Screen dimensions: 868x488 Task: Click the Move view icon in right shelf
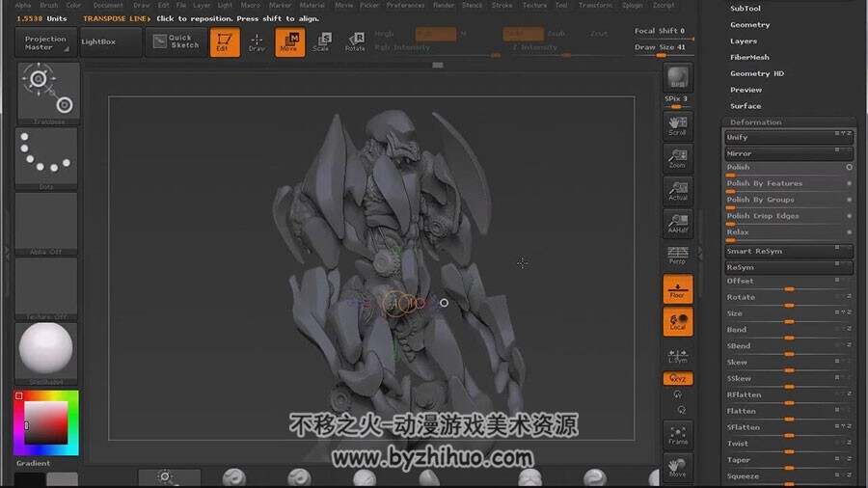678,468
